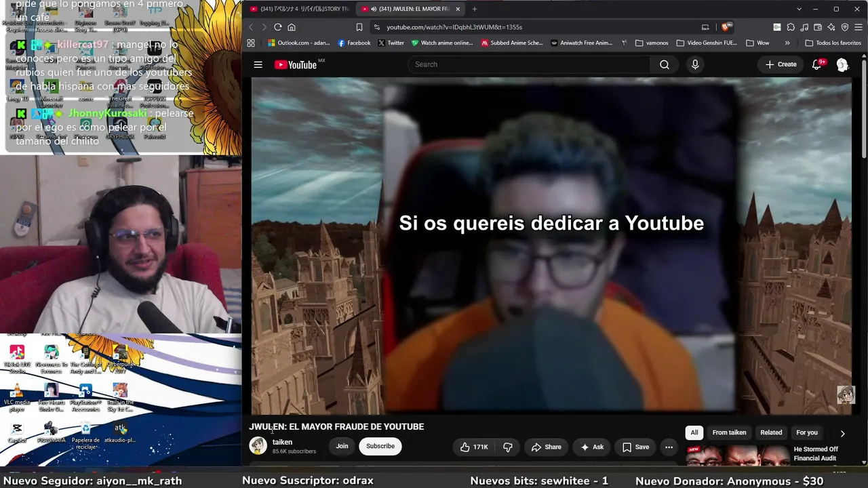Open TikTok LIVE Studio desktop shortcut
868x488 pixels.
click(17, 359)
